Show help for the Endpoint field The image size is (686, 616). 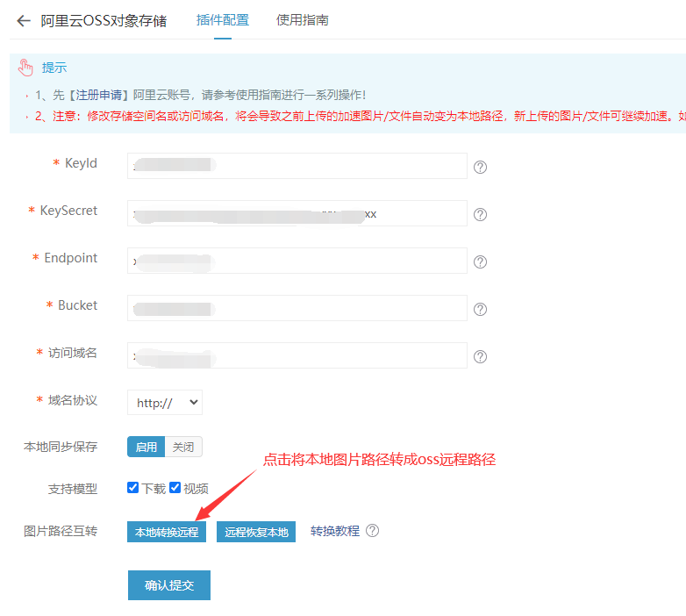pyautogui.click(x=480, y=261)
